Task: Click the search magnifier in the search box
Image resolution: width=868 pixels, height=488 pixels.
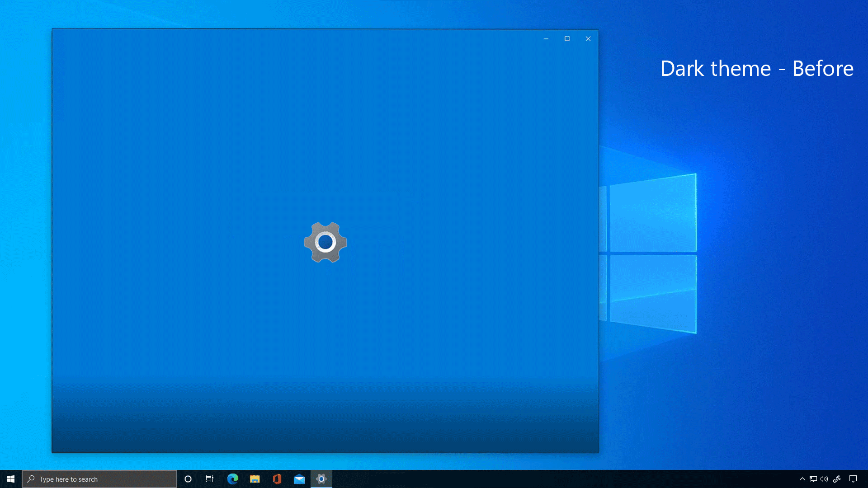Action: point(30,479)
